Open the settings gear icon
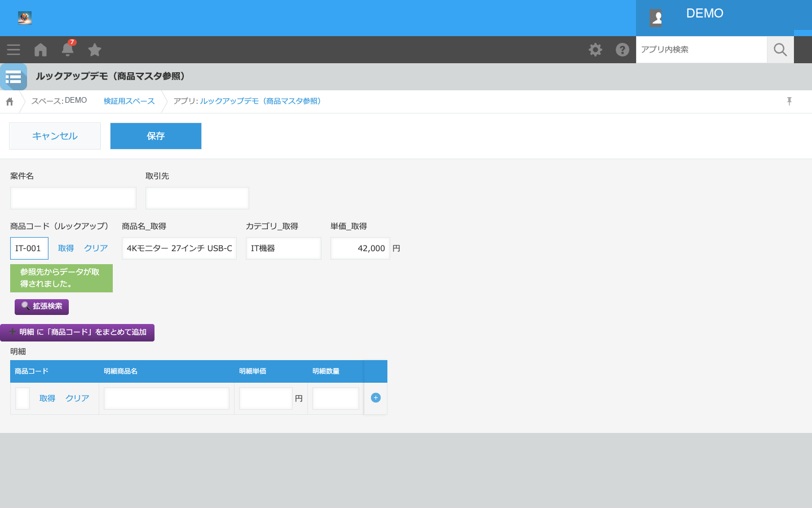This screenshot has height=508, width=812. click(x=595, y=50)
